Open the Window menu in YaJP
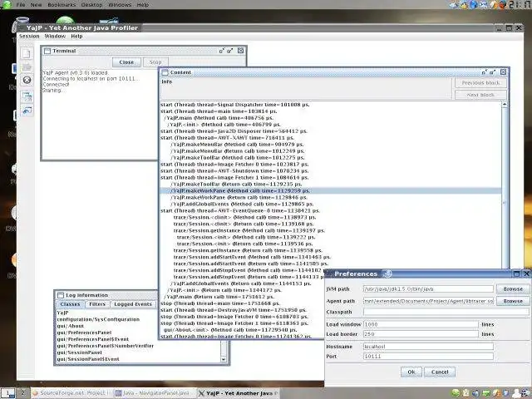The width and height of the screenshot is (532, 399). [x=55, y=37]
